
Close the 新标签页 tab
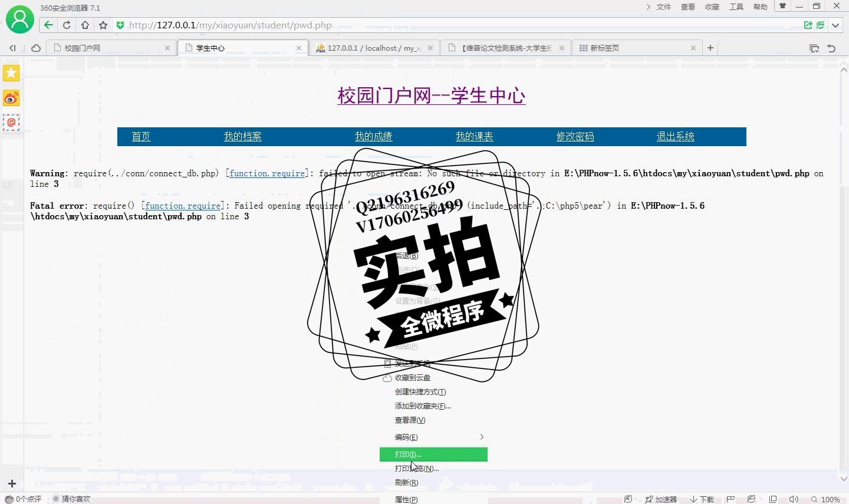click(x=693, y=48)
